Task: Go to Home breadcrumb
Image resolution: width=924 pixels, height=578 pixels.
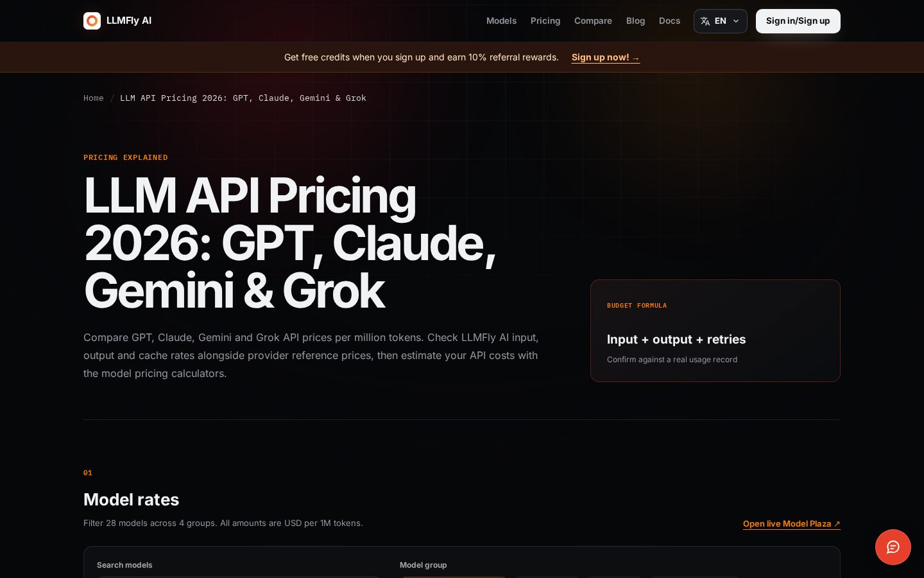Action: (x=93, y=98)
